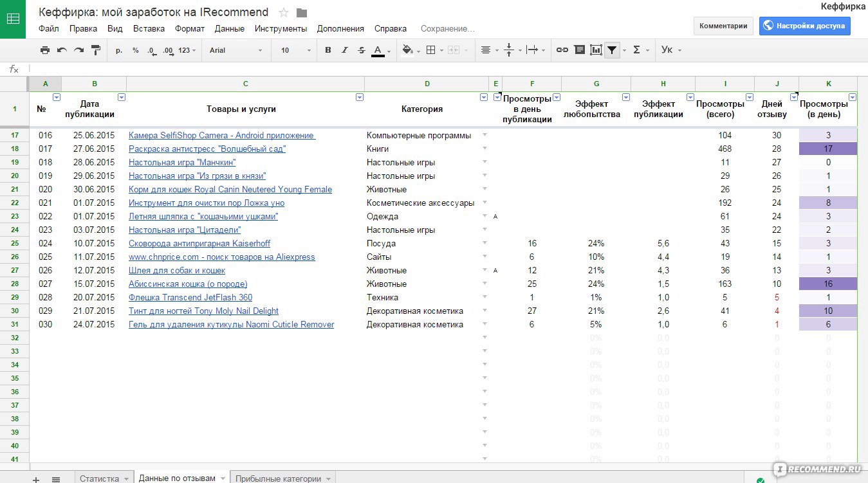
Task: Format as currency (р.)
Action: point(119,50)
